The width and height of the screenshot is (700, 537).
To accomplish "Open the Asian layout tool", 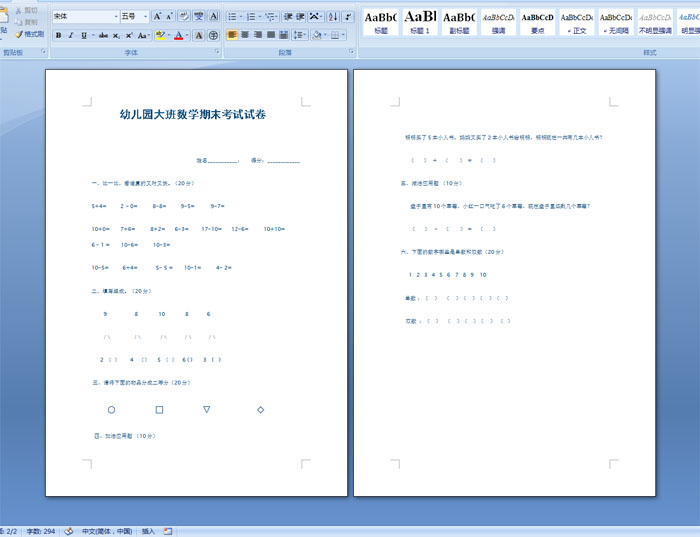I will tap(315, 17).
